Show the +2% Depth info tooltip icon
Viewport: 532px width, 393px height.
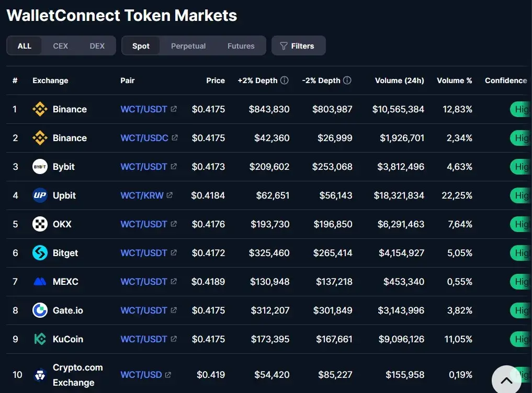click(x=285, y=80)
